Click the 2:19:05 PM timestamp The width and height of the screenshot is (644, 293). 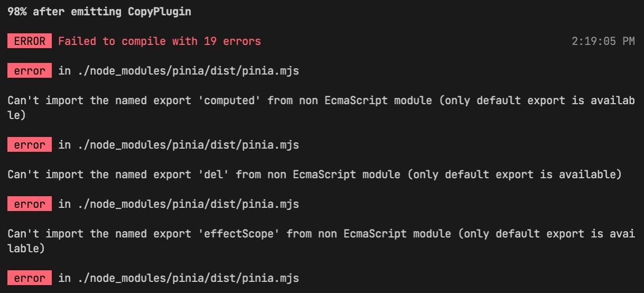coord(603,41)
